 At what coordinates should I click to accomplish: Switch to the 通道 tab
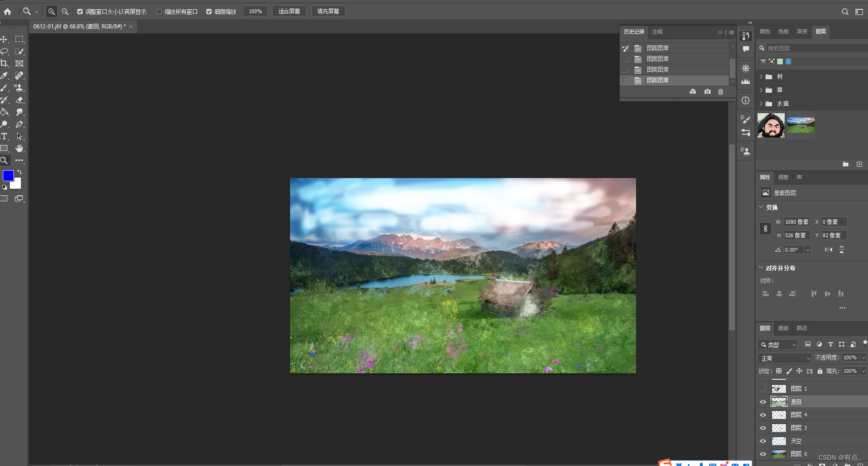[x=783, y=328]
